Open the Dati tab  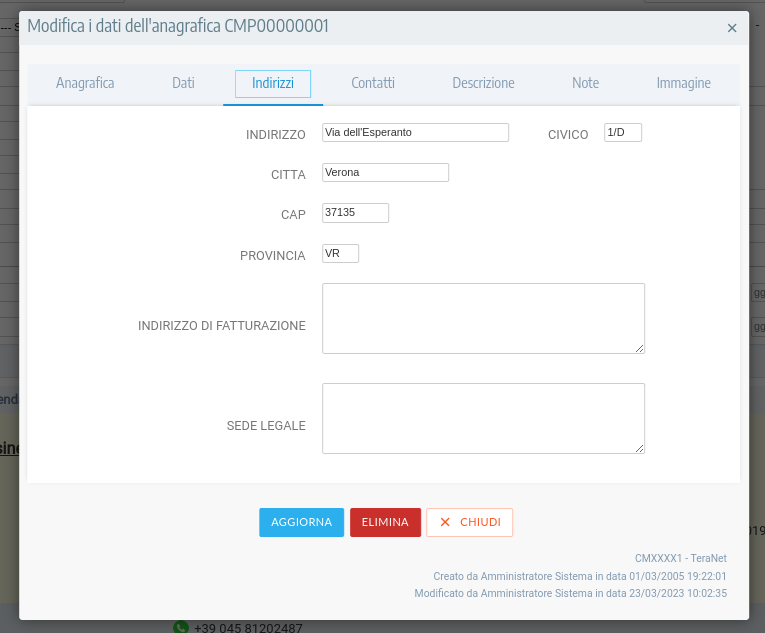(183, 83)
